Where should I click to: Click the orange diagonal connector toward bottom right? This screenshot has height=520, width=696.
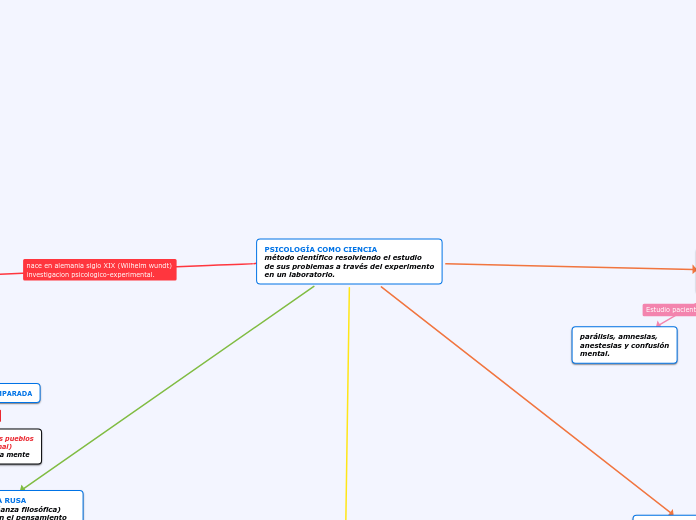click(527, 401)
